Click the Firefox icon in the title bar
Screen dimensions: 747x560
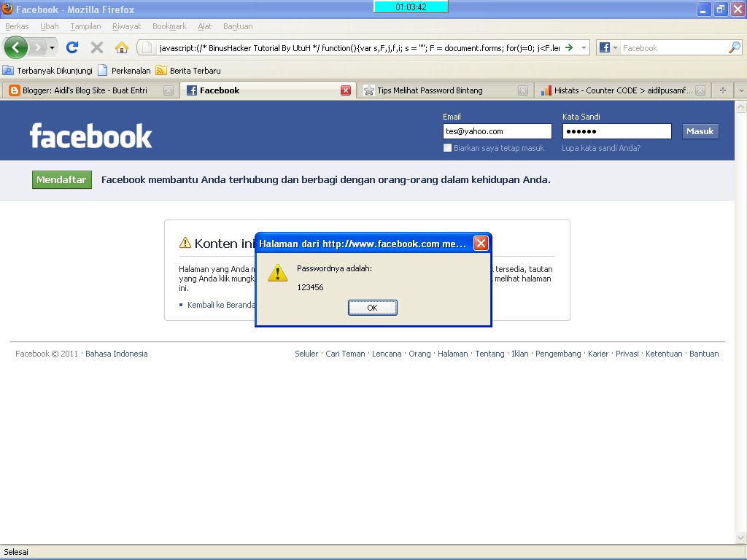coord(7,9)
